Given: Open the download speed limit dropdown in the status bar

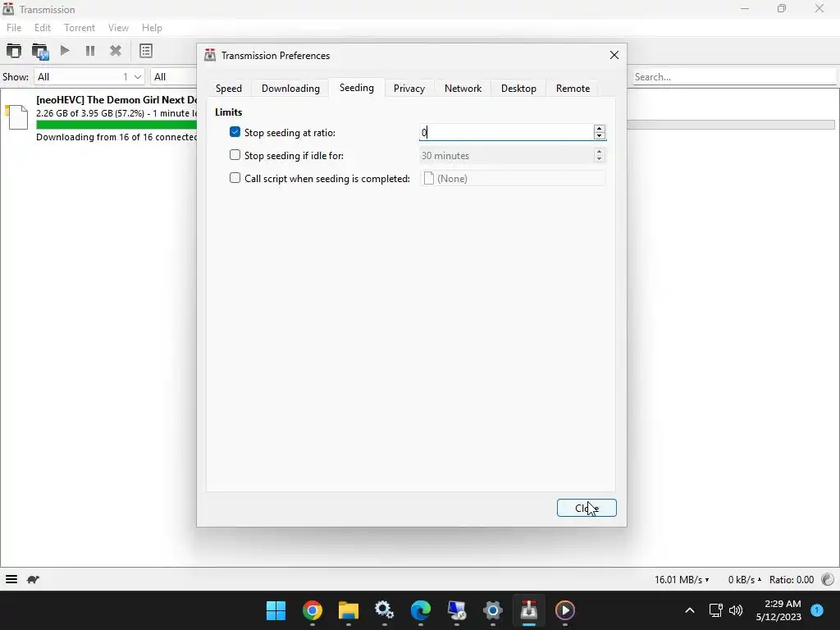Looking at the screenshot, I should tap(682, 580).
